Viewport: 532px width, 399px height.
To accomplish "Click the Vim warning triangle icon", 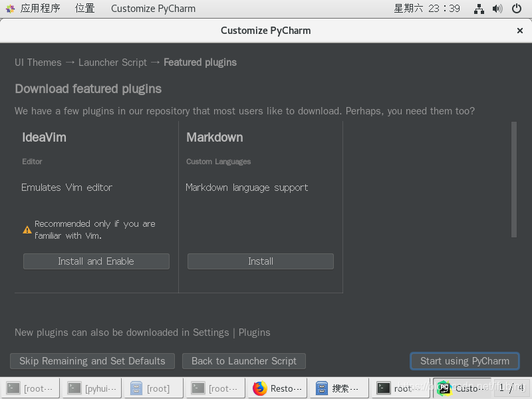I will click(x=27, y=229).
